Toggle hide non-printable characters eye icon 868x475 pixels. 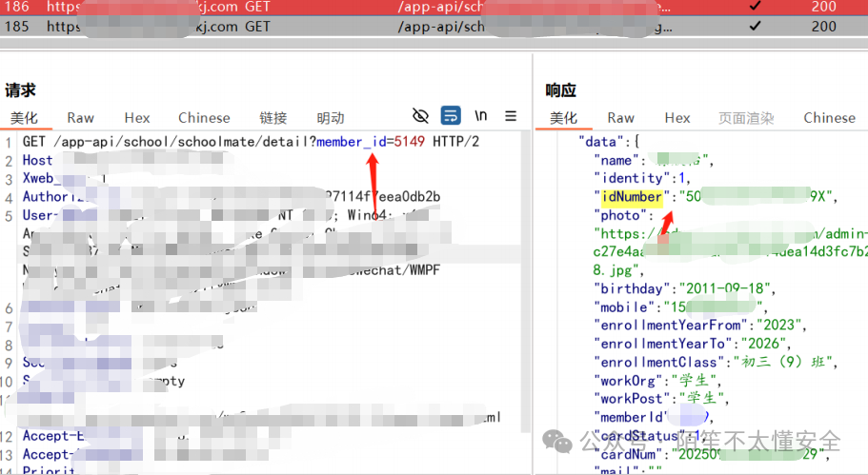421,116
